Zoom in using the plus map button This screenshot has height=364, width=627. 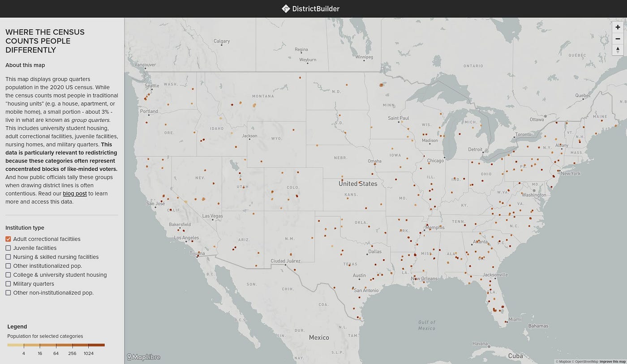(618, 27)
